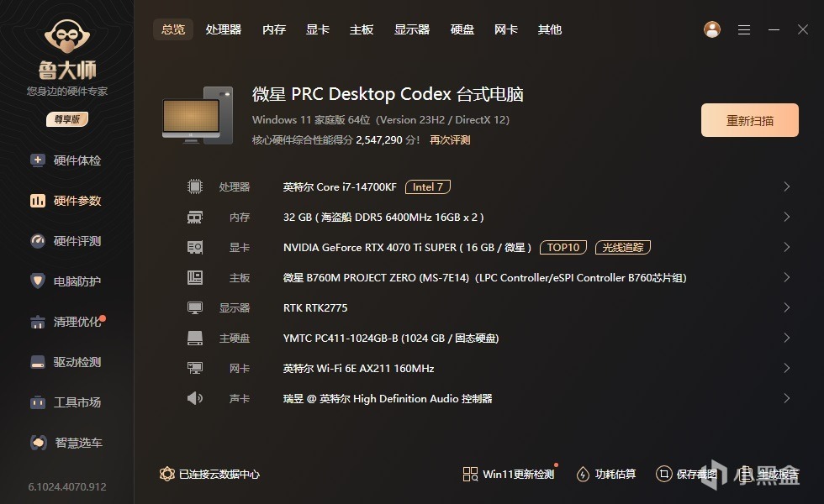The image size is (824, 504).
Task: Expand the 显卡 row chevron
Action: (787, 247)
